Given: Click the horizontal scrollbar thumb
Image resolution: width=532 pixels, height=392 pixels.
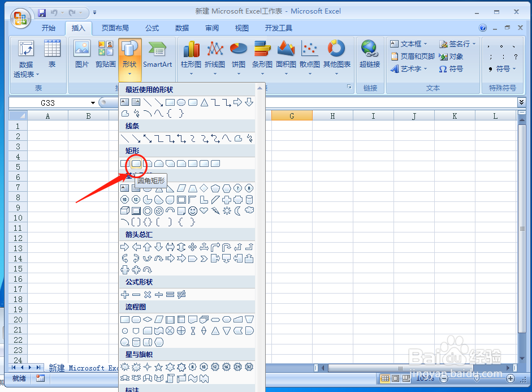Looking at the screenshot, I should (x=400, y=368).
